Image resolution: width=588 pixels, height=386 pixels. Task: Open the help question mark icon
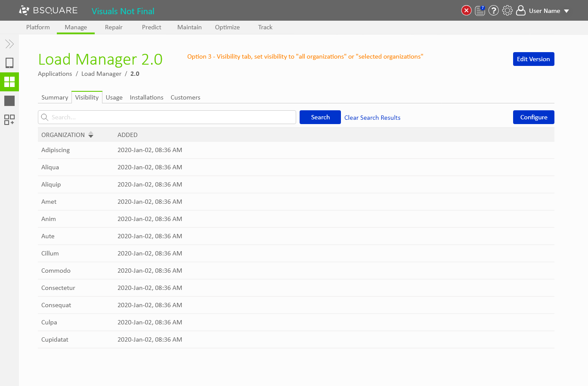[x=494, y=11]
